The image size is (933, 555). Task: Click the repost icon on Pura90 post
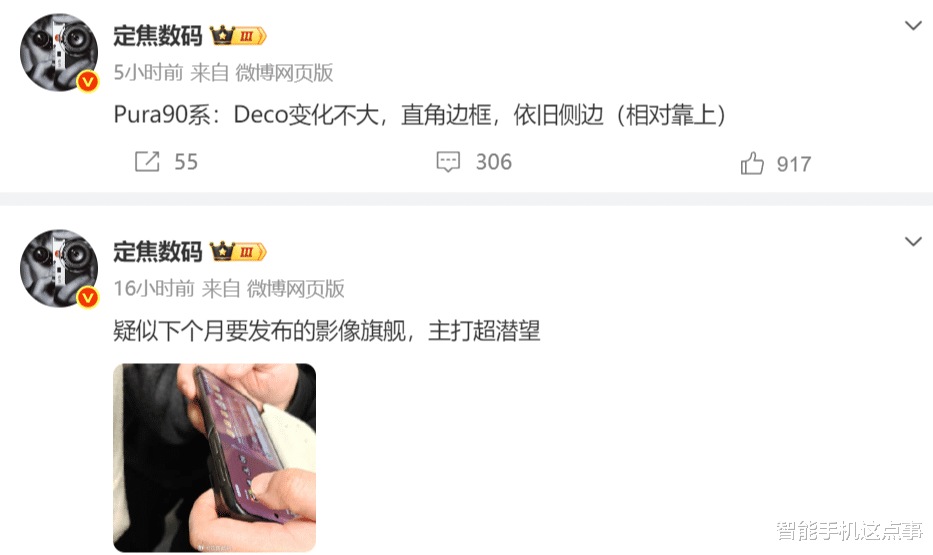147,161
